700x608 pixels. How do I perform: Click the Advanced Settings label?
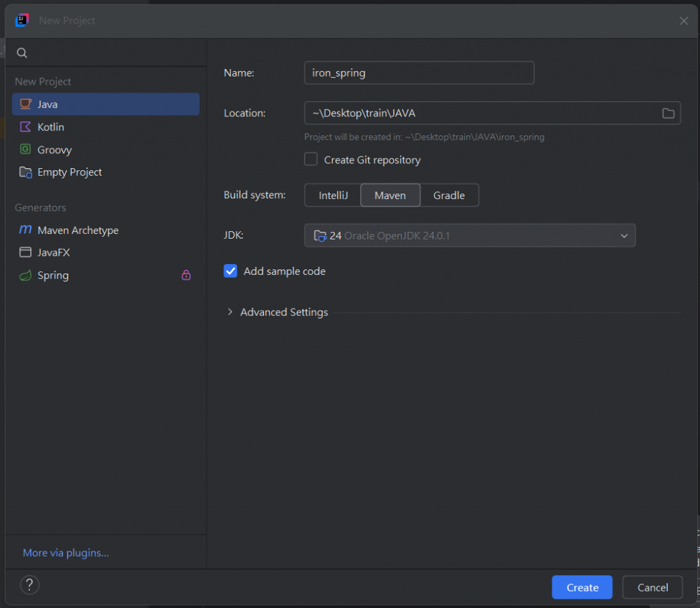click(284, 312)
